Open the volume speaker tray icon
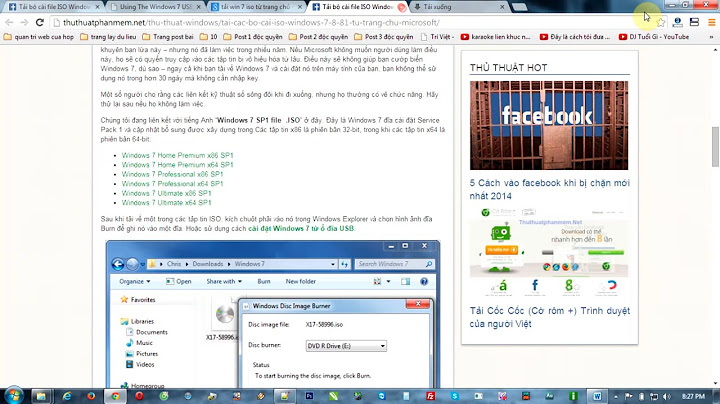720x404 pixels. (667, 396)
